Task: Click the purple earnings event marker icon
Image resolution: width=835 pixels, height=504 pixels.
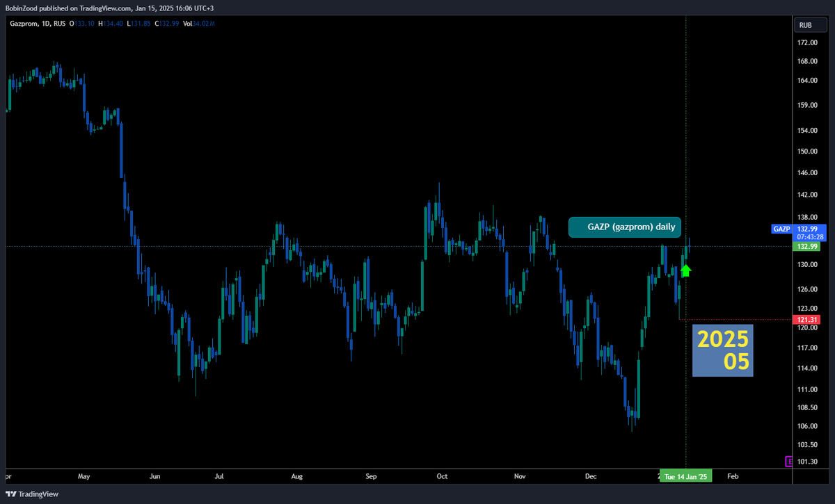Action: click(789, 461)
